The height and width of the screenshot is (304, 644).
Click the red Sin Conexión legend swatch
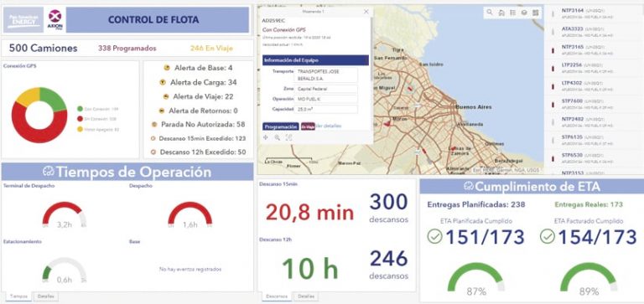[80, 119]
